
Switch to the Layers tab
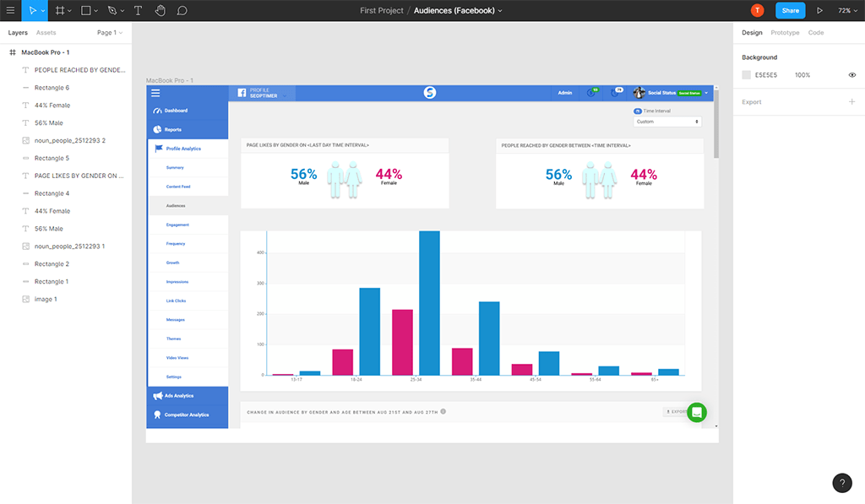tap(18, 33)
